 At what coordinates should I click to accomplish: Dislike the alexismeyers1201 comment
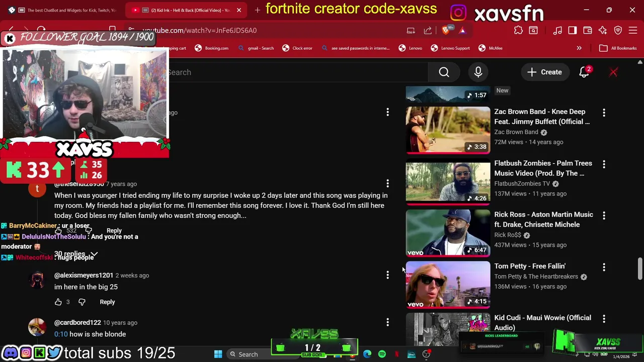[82, 302]
